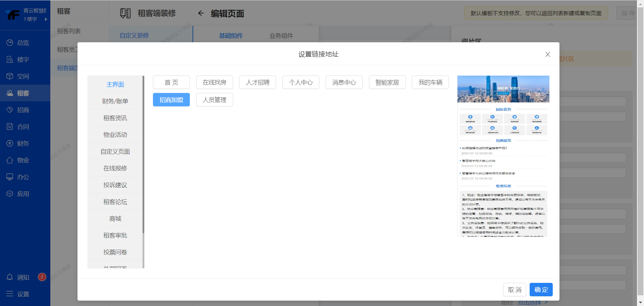Close the 设置链接地址 dialog with X

point(547,54)
